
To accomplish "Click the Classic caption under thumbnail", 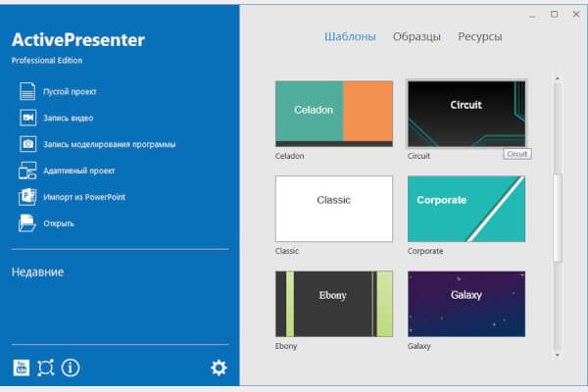I will coord(286,251).
